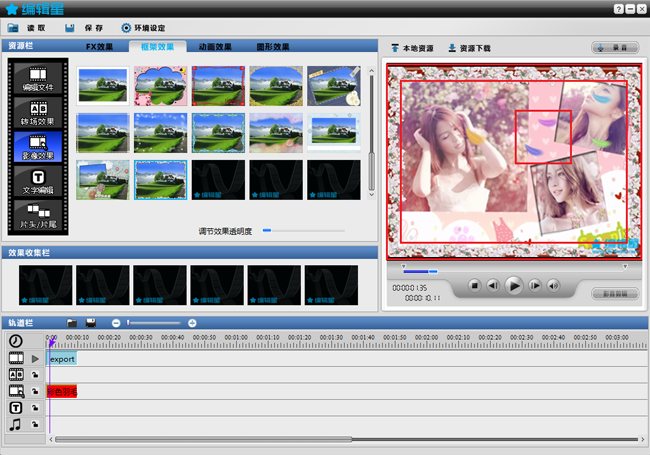The image size is (650, 455).
Task: Open the 文字编辑 text editing panel
Action: (37, 181)
